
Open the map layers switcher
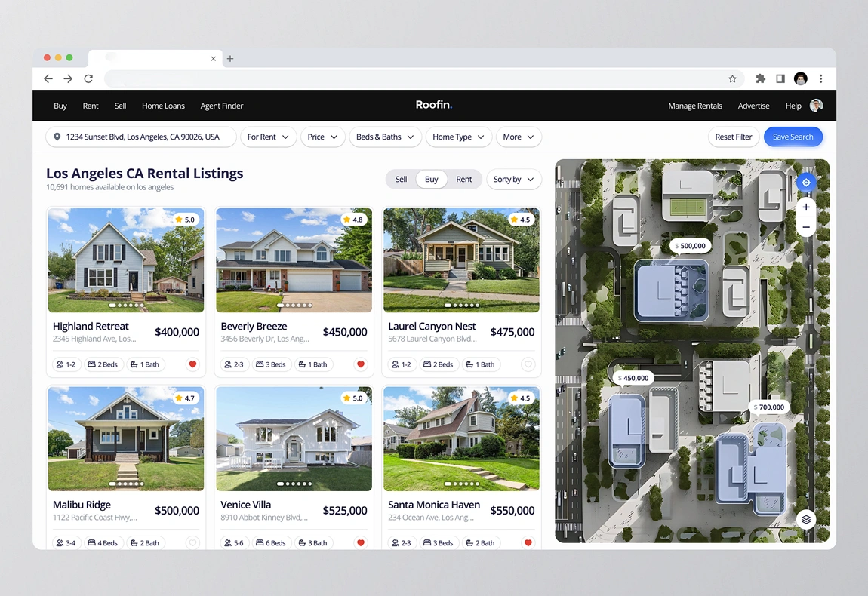tap(805, 519)
